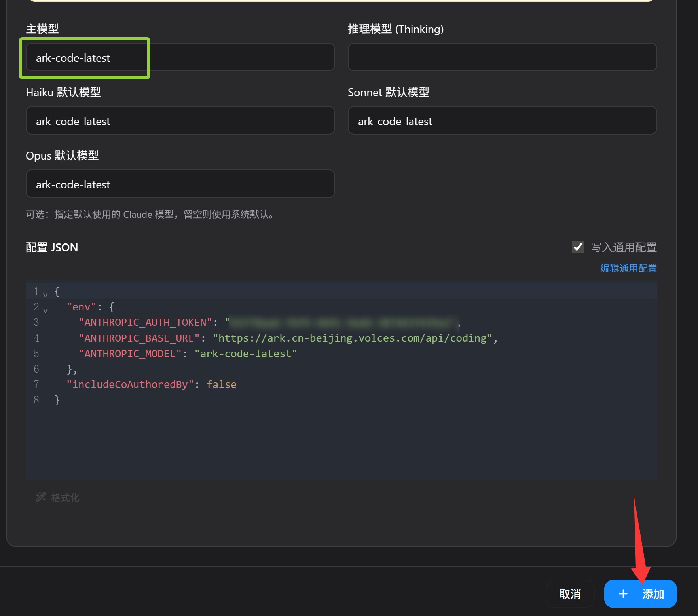Click the false value of includeCoAuthoredBy
The image size is (698, 616).
(x=221, y=384)
